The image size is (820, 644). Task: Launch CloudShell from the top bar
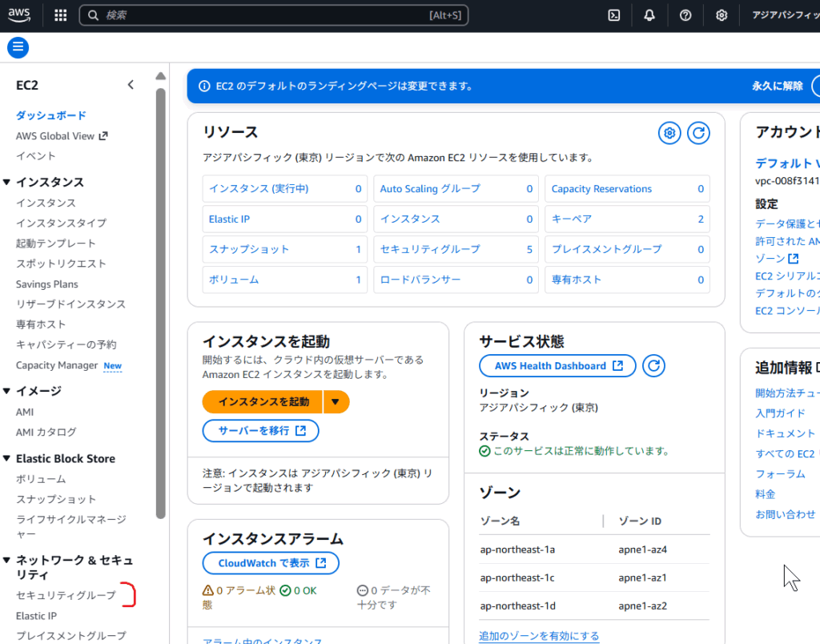pyautogui.click(x=614, y=15)
